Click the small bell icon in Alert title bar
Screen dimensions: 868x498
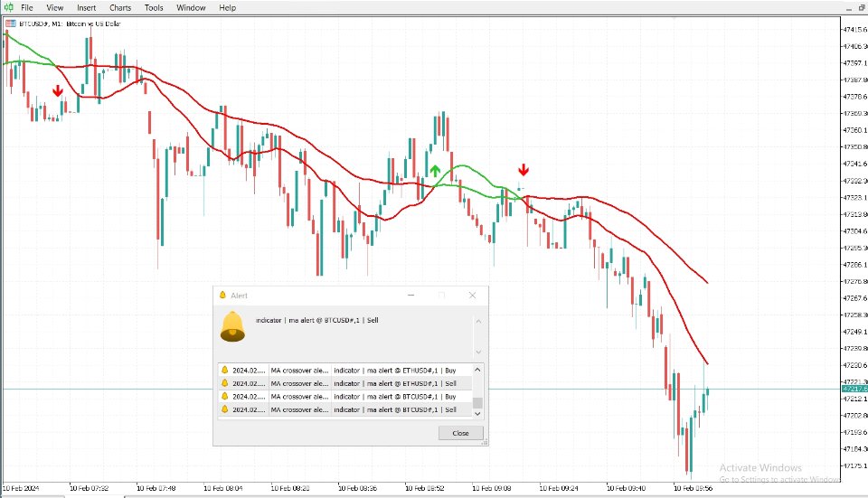coord(222,295)
